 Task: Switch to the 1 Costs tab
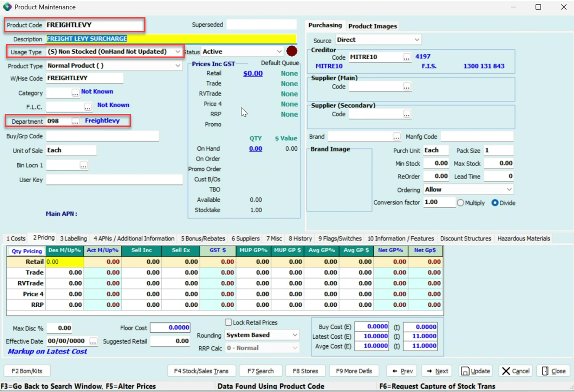tap(16, 238)
